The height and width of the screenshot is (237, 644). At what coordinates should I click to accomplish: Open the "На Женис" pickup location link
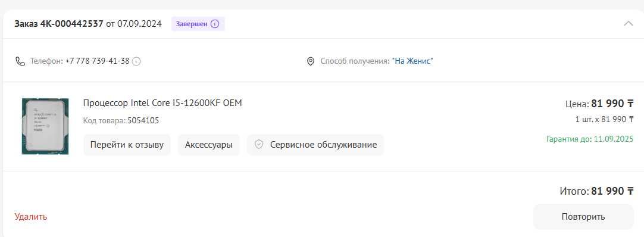(412, 61)
